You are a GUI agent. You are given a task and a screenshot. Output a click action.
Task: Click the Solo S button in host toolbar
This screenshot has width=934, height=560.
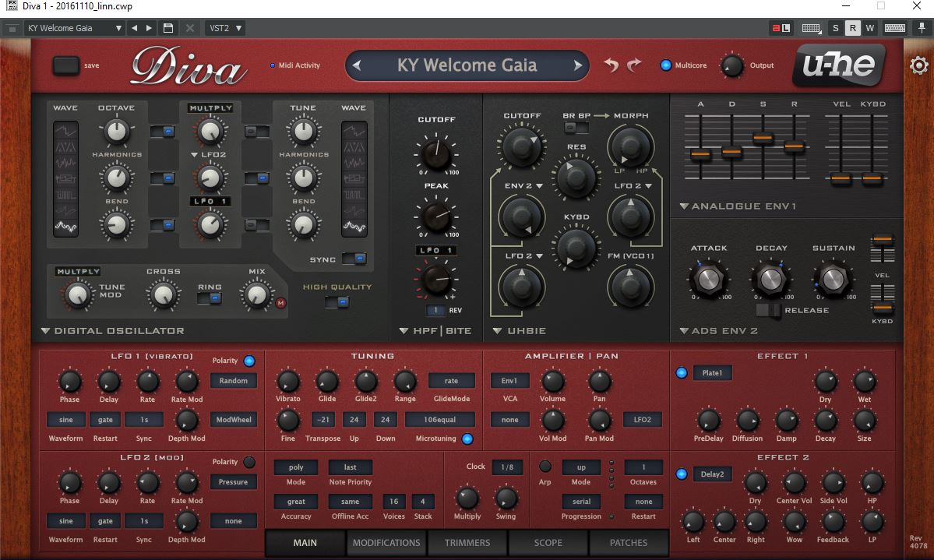click(x=836, y=28)
